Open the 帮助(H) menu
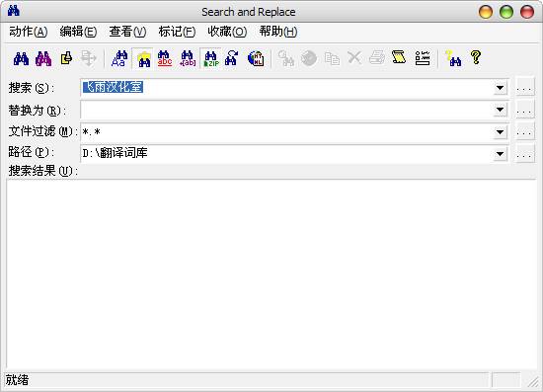Image resolution: width=543 pixels, height=392 pixels. click(x=278, y=32)
